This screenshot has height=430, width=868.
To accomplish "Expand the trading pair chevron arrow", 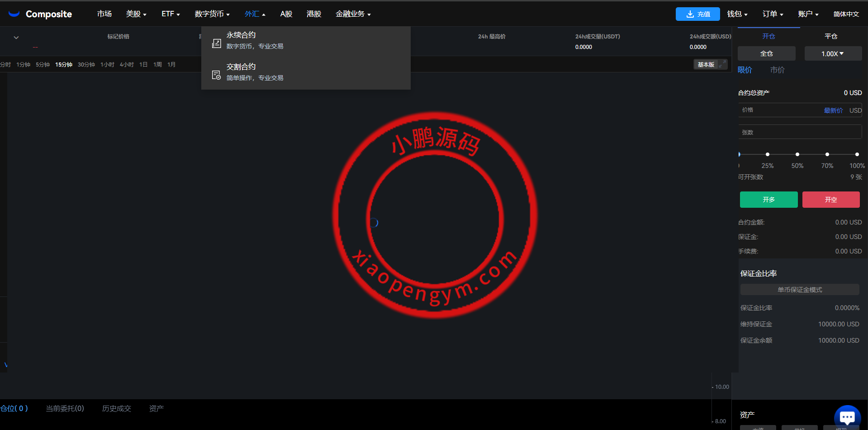I will [x=16, y=38].
